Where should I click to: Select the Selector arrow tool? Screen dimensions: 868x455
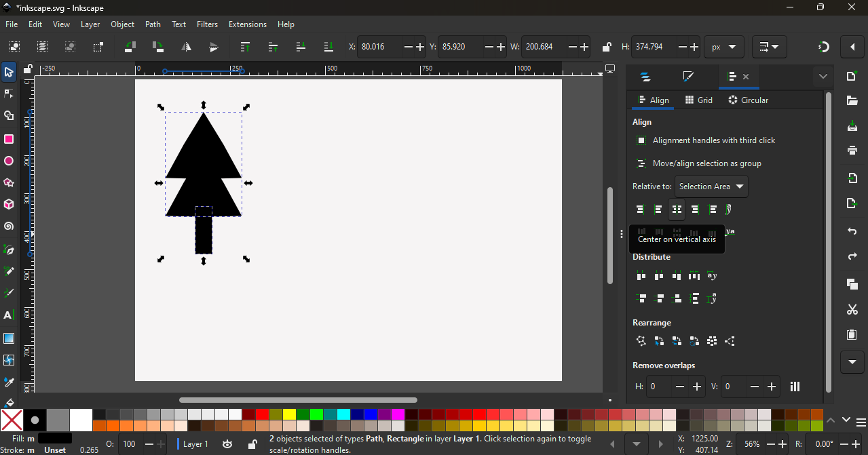[x=9, y=72]
